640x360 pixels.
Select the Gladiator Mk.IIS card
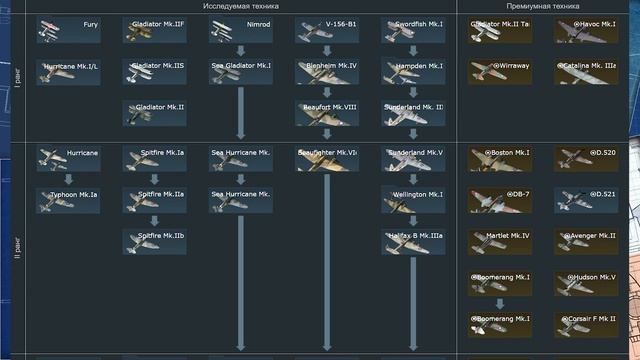(155, 71)
